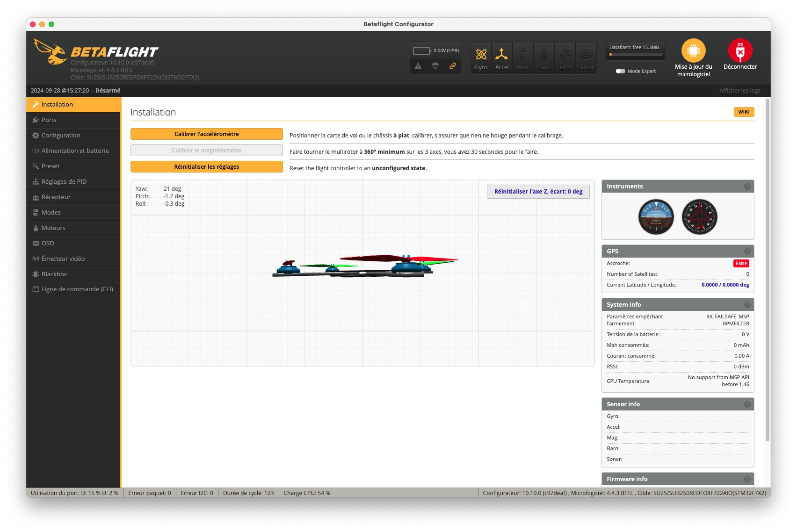Click the 'Roll: -0.3 deg' readout
This screenshot has width=797, height=532.
(x=160, y=204)
